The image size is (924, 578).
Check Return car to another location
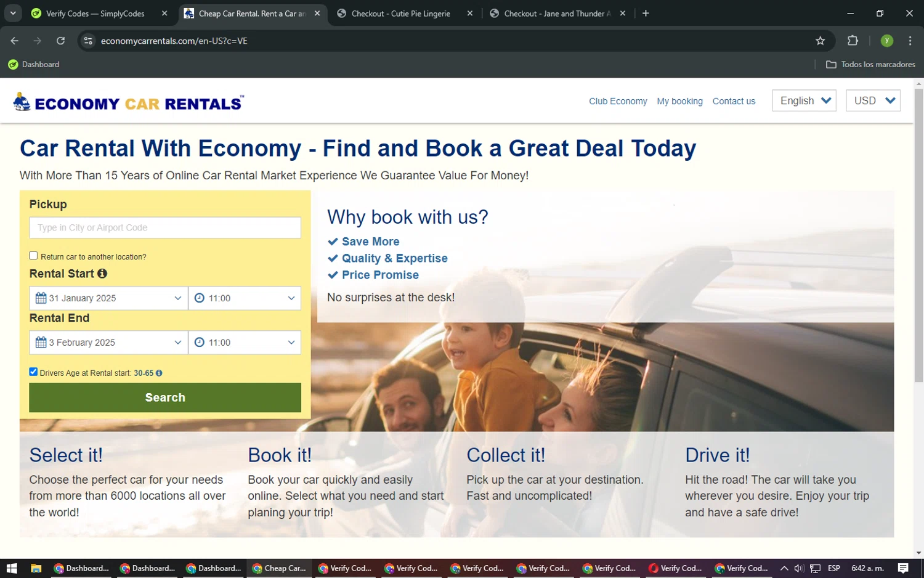(x=33, y=256)
